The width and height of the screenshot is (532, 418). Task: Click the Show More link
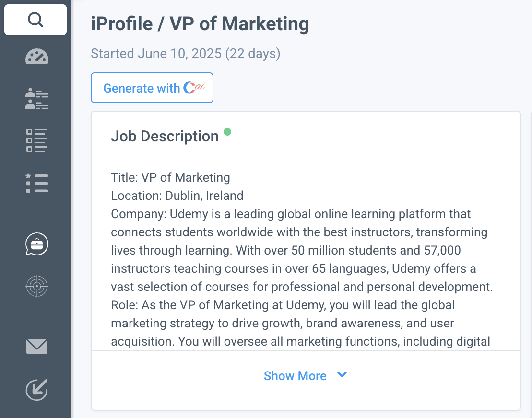295,376
